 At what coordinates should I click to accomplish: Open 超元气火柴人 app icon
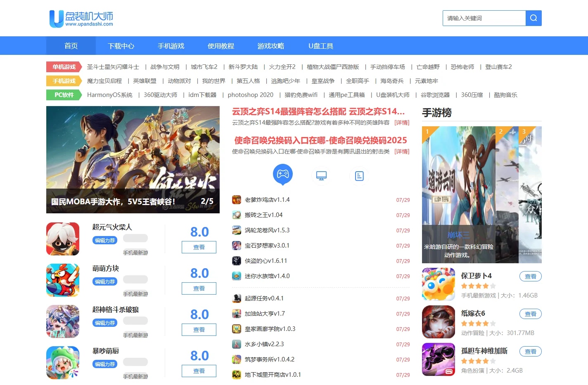tap(63, 239)
